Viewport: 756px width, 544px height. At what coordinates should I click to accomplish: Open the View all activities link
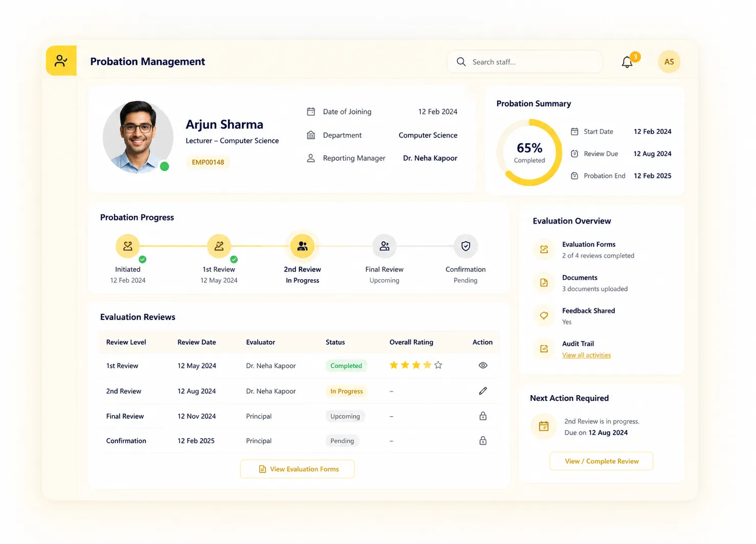pos(586,355)
